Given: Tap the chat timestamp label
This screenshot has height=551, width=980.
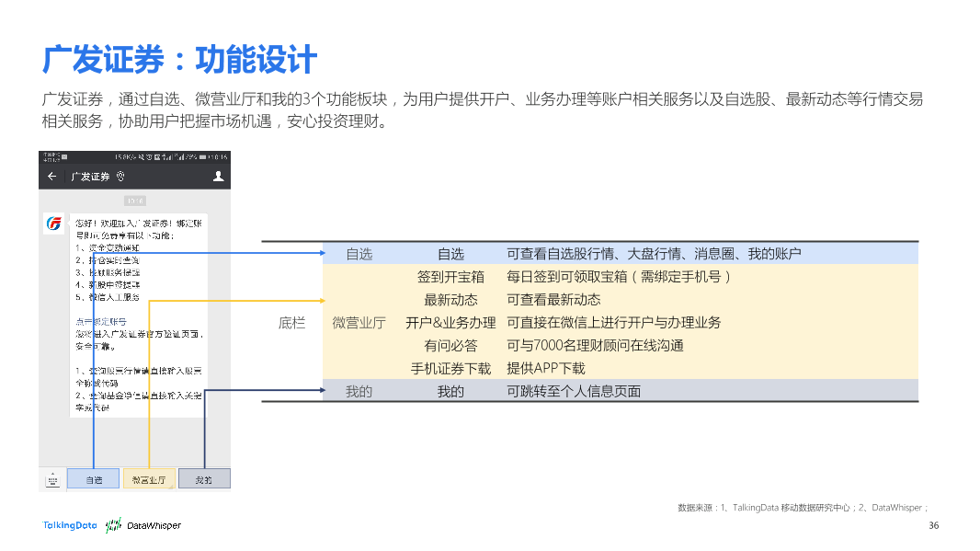Looking at the screenshot, I should coord(135,201).
